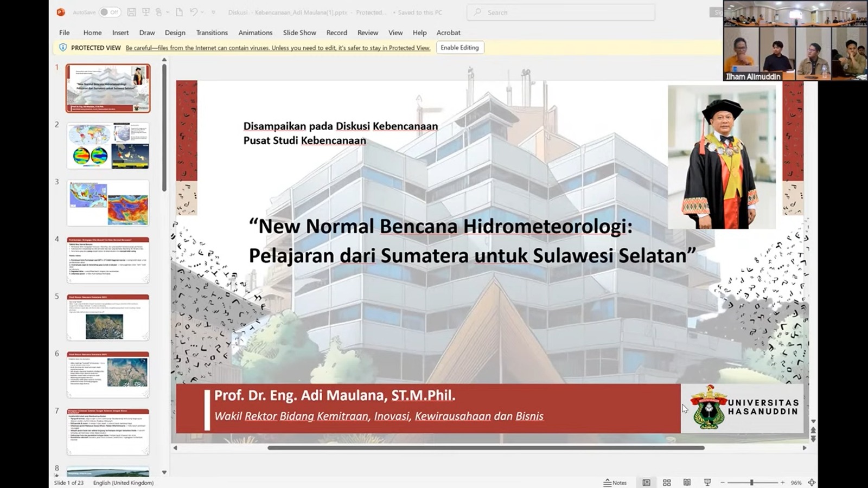This screenshot has height=488, width=868.
Task: Start presentation from beginning toolbar icon
Action: click(x=145, y=12)
